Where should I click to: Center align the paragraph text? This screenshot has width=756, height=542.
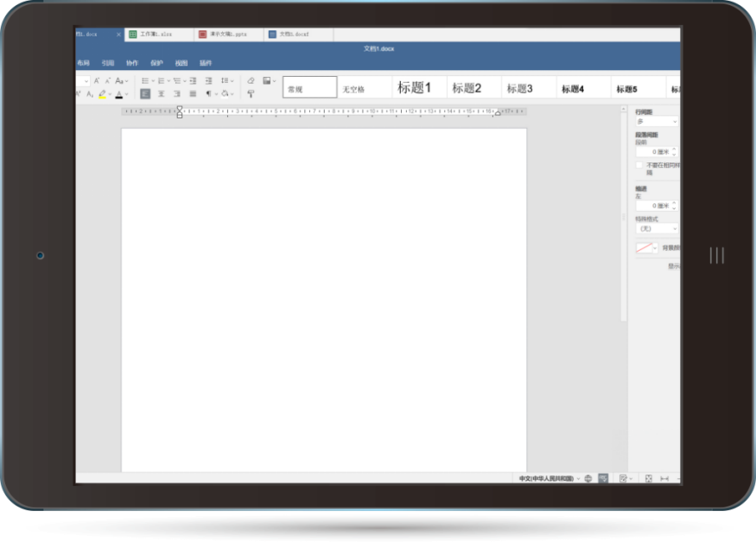(x=161, y=93)
